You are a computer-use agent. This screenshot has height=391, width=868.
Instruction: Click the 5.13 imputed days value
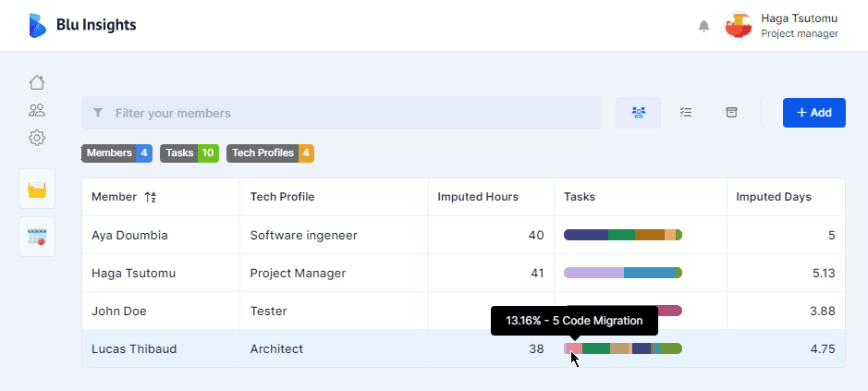tap(823, 273)
